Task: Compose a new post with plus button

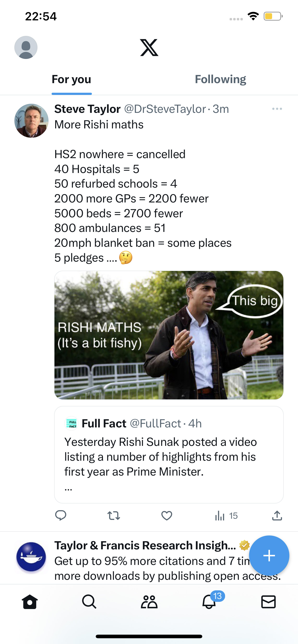Action: coord(269,556)
